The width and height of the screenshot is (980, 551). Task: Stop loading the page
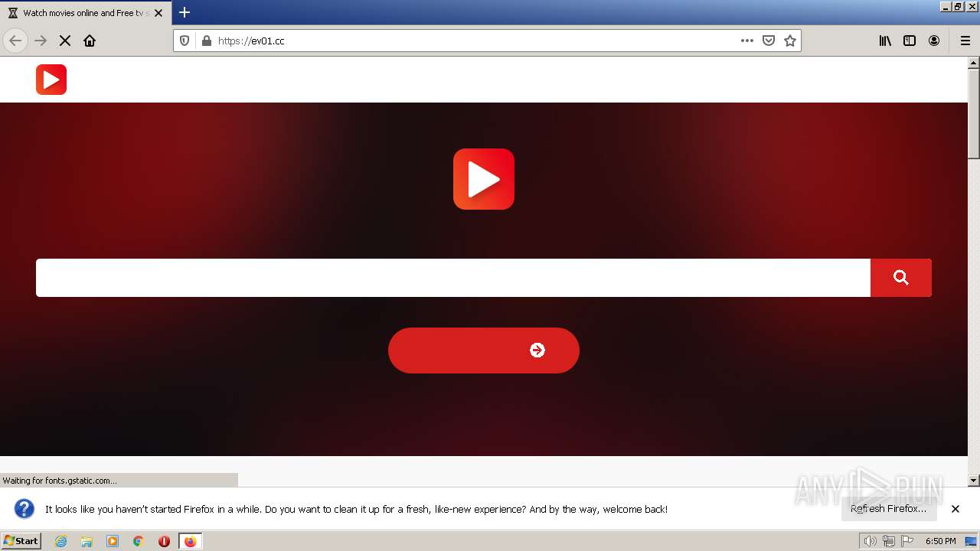click(65, 41)
